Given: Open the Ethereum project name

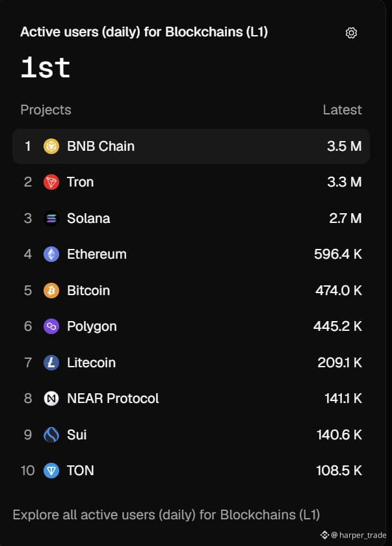Looking at the screenshot, I should click(97, 254).
